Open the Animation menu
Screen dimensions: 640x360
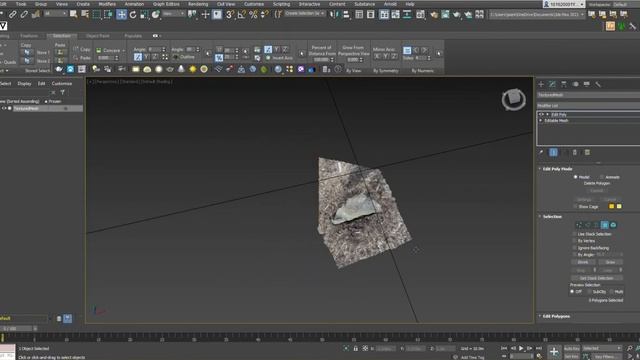coord(134,4)
